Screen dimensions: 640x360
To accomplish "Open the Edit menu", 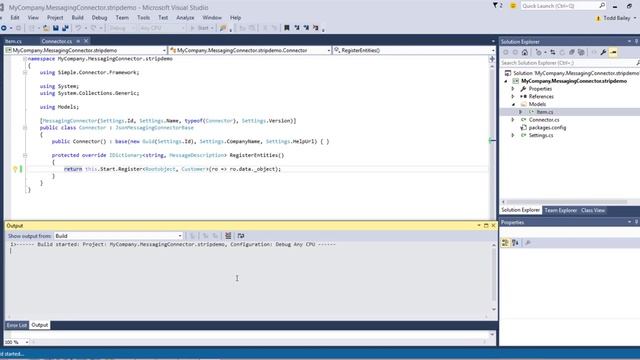I will pos(15,18).
